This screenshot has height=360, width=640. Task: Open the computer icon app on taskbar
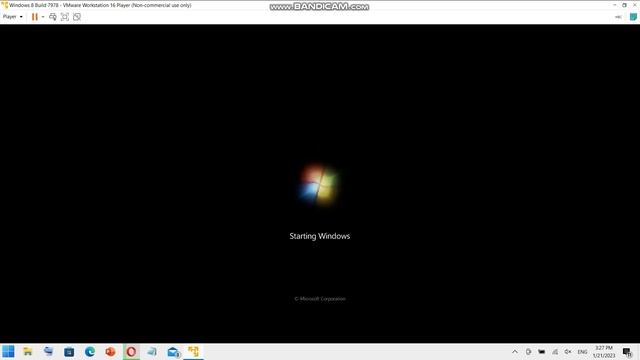coord(49,351)
